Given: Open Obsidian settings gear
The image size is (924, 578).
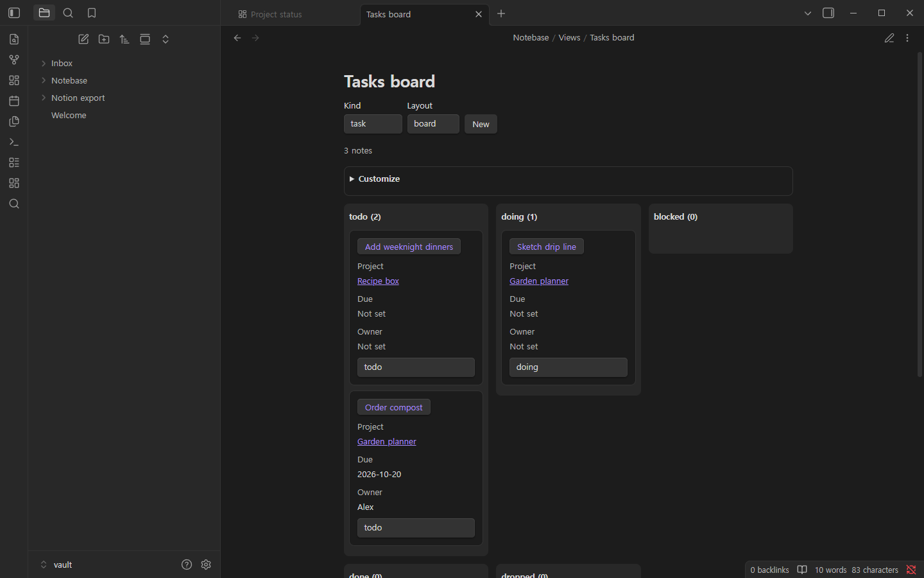Looking at the screenshot, I should point(206,565).
